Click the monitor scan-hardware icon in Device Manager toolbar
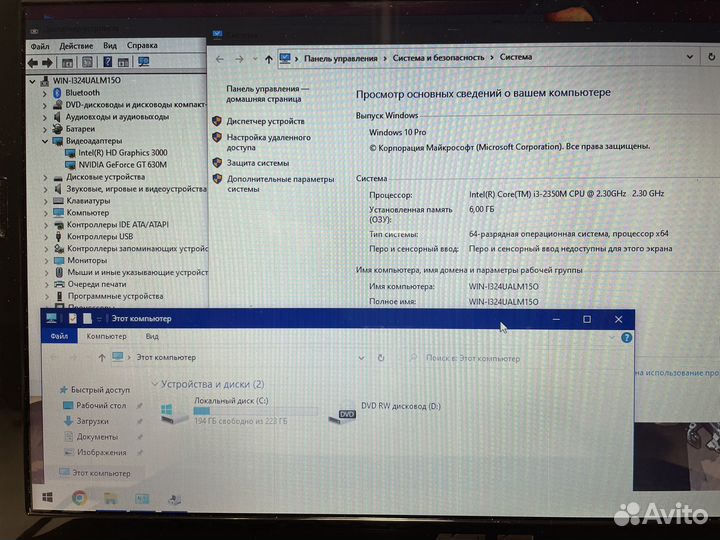 pyautogui.click(x=143, y=62)
